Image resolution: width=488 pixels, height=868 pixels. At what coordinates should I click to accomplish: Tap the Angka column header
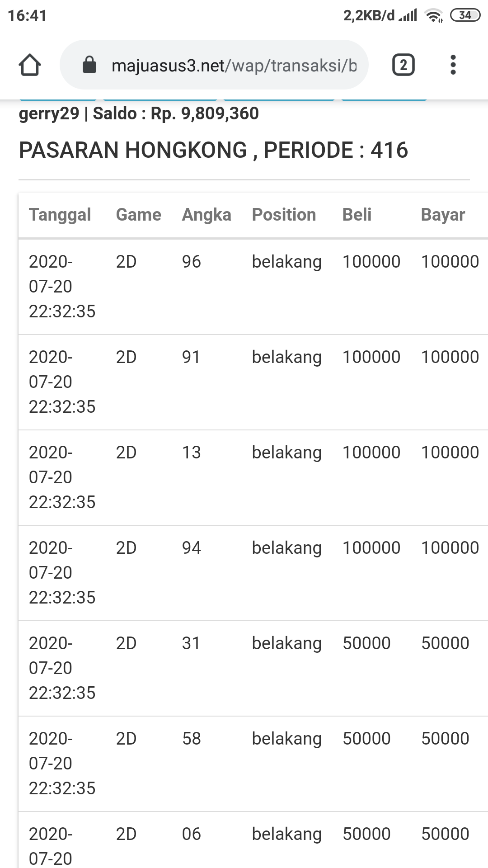[x=206, y=215]
